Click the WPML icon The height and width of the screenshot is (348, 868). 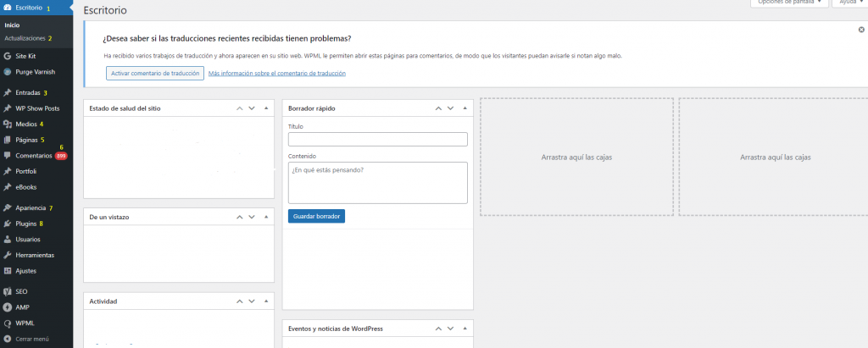tap(7, 323)
